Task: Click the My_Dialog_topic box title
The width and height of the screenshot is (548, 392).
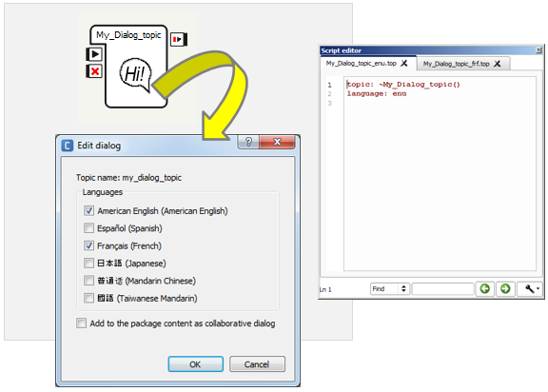Action: (x=128, y=35)
